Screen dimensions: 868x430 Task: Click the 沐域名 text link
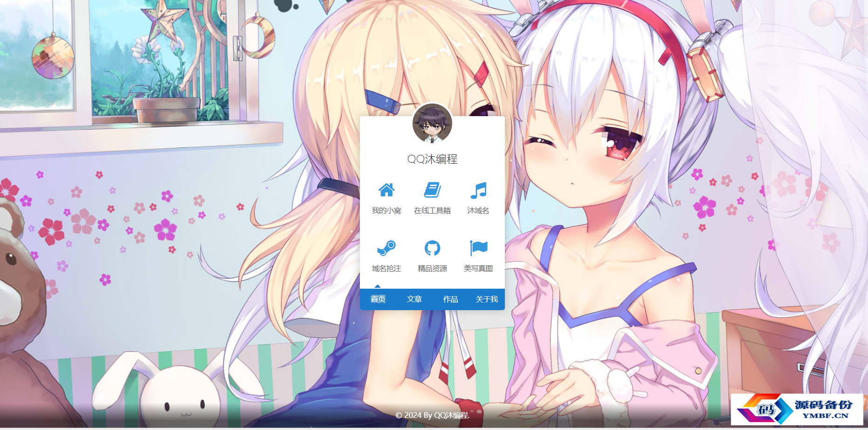tap(478, 211)
